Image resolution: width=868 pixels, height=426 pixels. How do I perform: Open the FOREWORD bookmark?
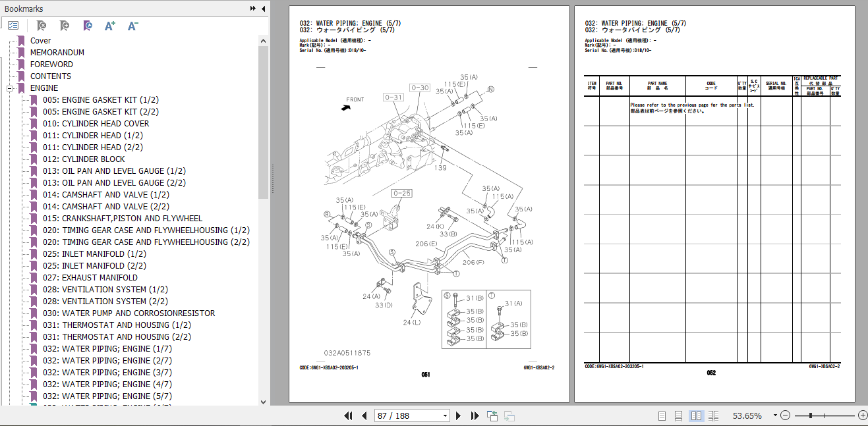(51, 65)
